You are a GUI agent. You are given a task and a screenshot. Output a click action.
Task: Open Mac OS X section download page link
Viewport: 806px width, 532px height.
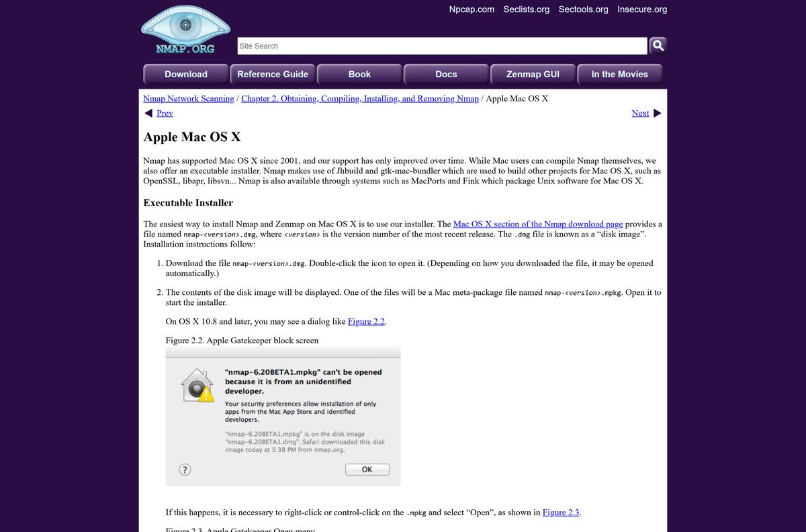(x=538, y=224)
